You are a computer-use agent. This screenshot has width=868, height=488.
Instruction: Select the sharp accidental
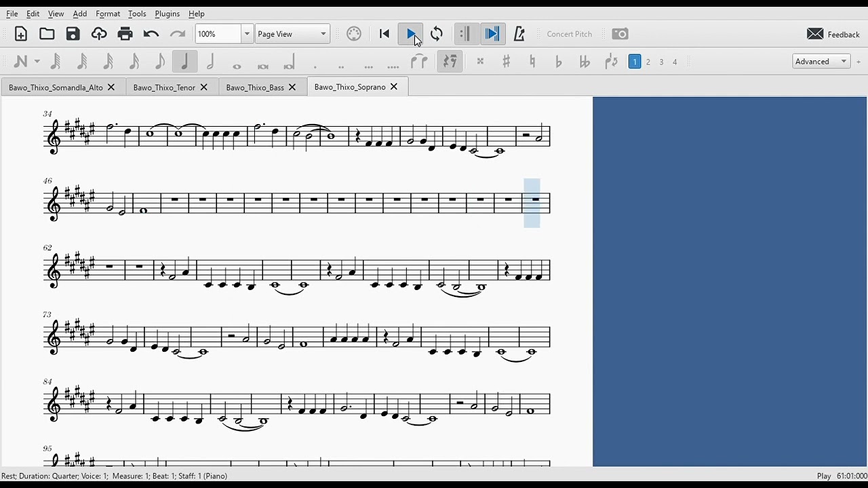coord(506,62)
